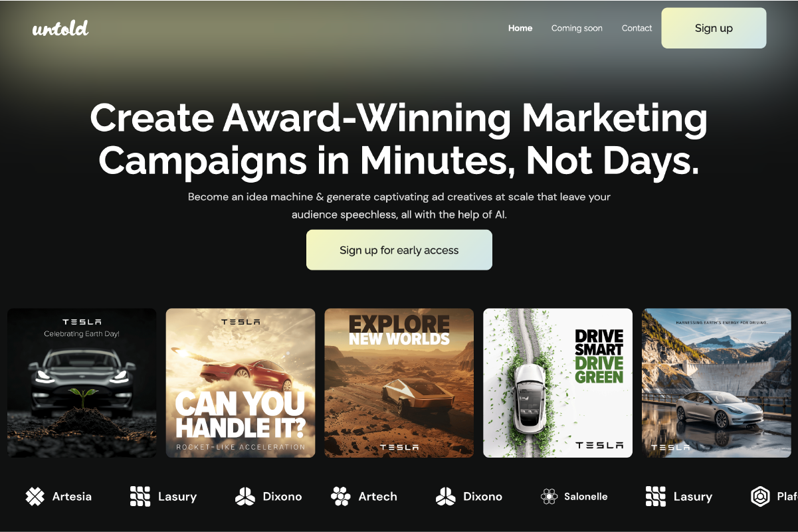Click the first Lasury grid logo icon

(x=140, y=496)
